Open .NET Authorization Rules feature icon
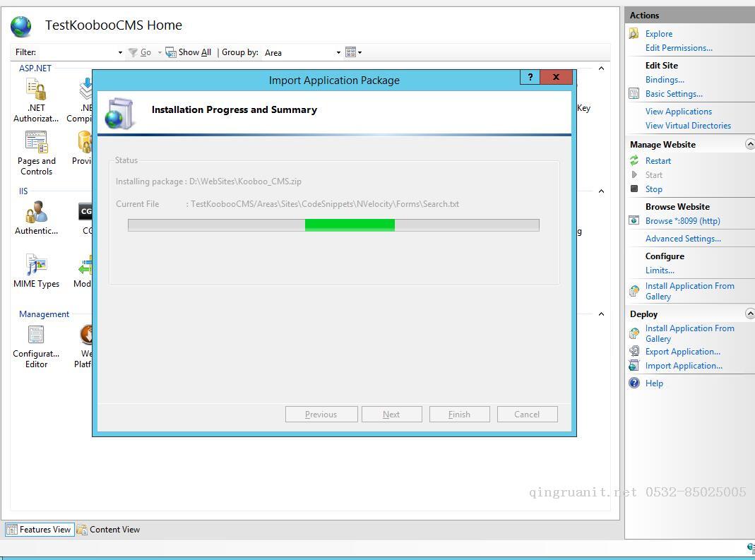Viewport: 755px width, 560px height. click(36, 89)
